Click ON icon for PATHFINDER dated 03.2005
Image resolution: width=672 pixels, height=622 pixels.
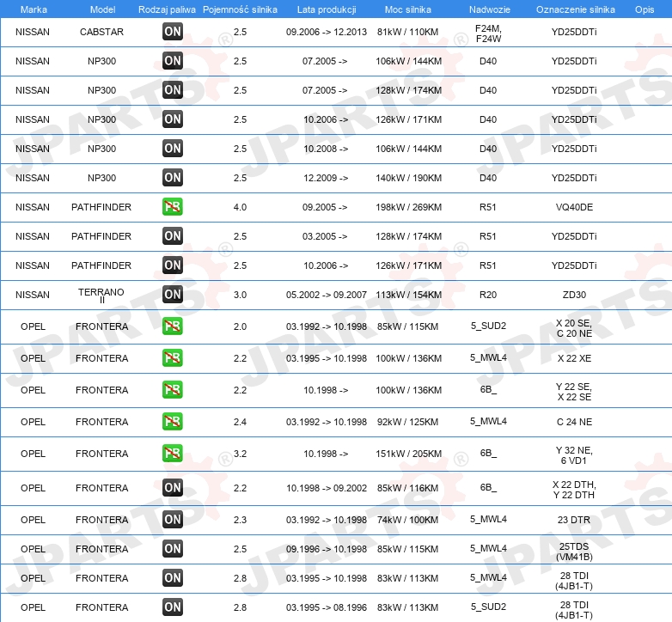[173, 235]
